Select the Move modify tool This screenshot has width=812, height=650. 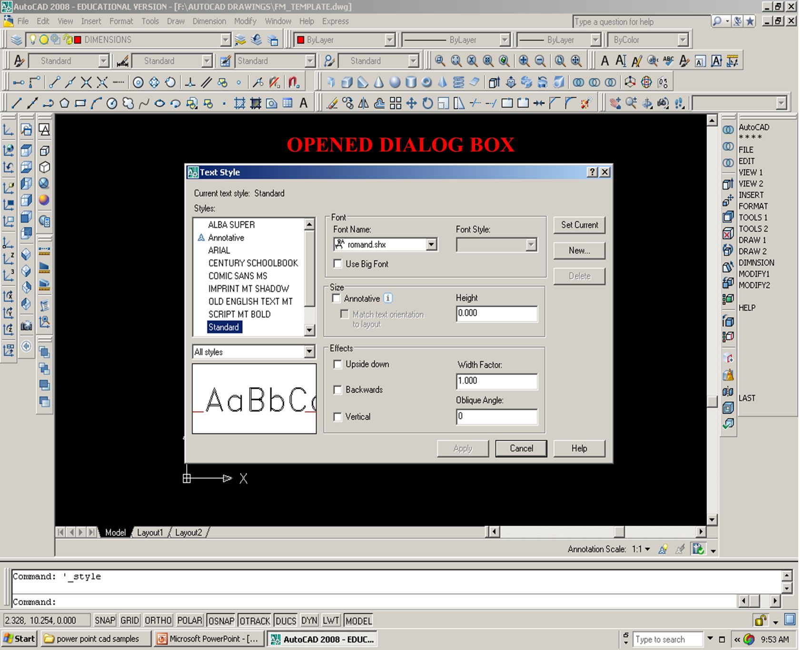point(412,103)
